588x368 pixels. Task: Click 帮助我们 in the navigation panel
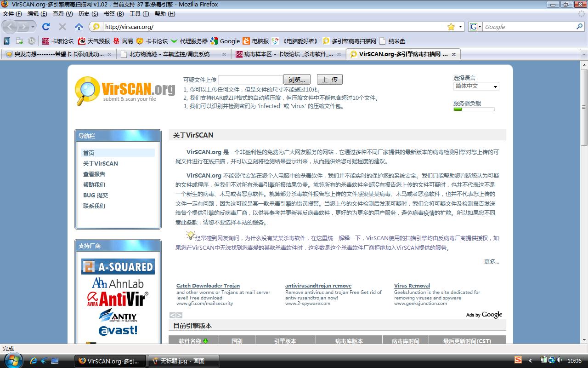coord(94,184)
